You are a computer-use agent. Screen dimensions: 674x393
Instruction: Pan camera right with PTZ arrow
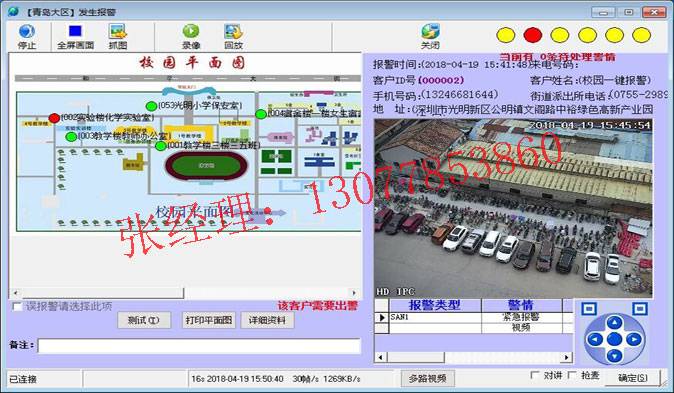click(x=634, y=340)
